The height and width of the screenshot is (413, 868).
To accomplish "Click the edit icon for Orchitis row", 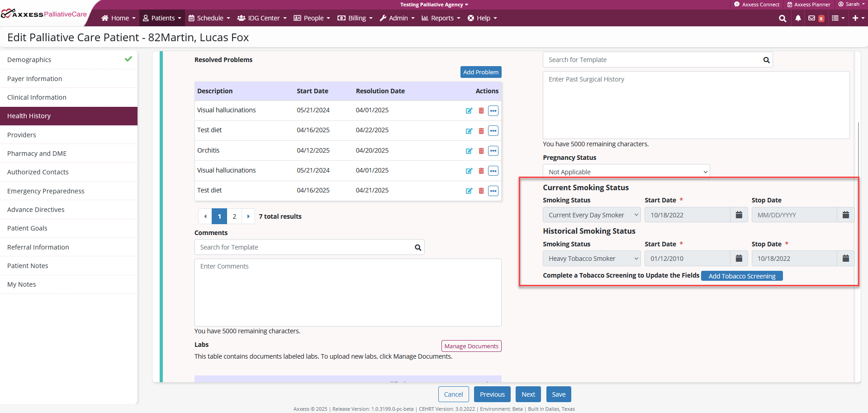I will click(x=469, y=151).
